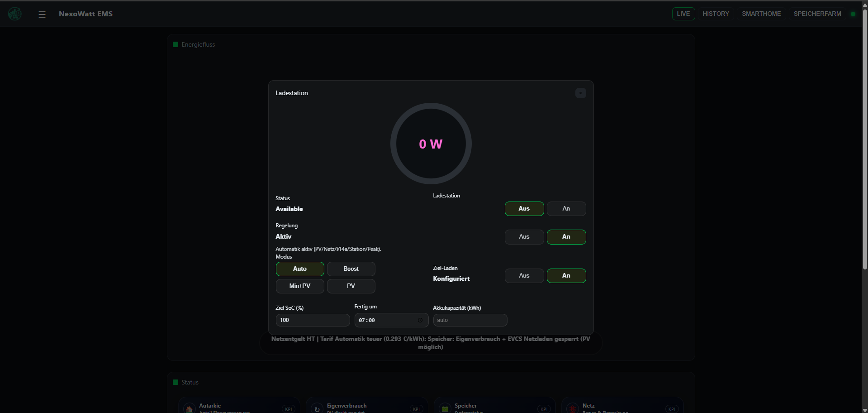Click the Autarkie house icon
Screen dimensions: 868x413
point(189,408)
